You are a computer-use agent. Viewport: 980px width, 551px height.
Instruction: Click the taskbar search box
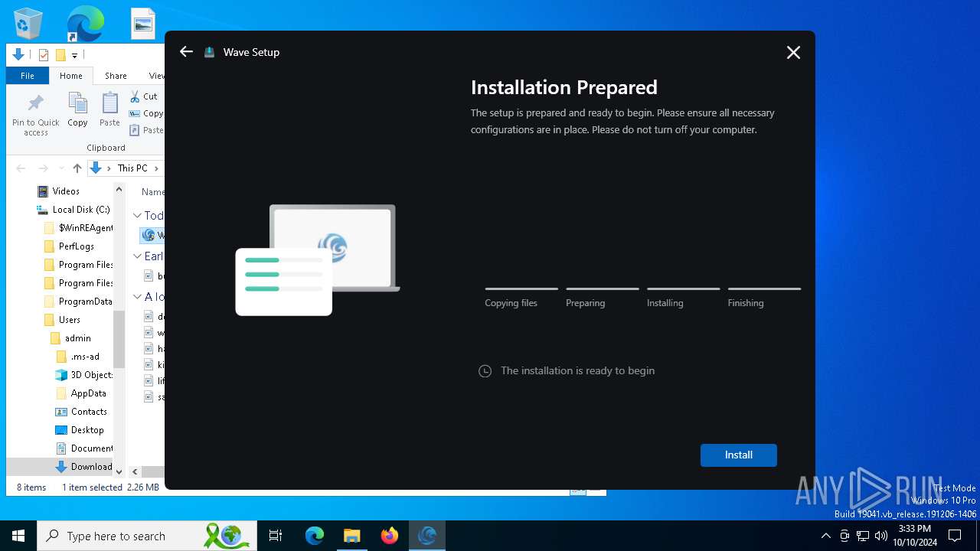click(x=147, y=536)
